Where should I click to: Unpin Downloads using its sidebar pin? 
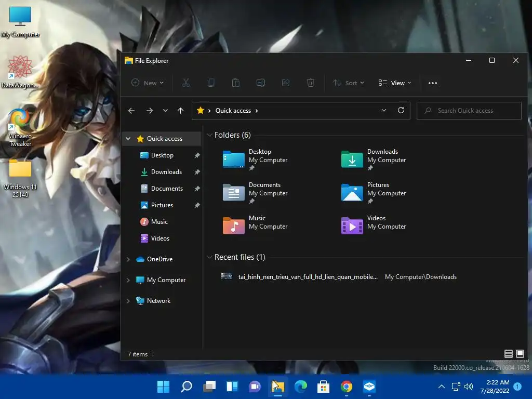point(197,172)
